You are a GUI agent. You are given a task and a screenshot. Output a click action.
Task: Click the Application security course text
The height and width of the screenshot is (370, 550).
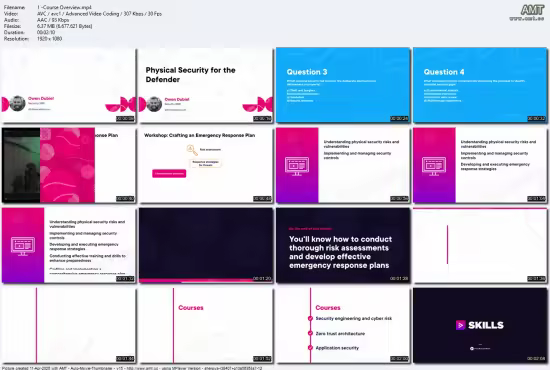(x=337, y=348)
